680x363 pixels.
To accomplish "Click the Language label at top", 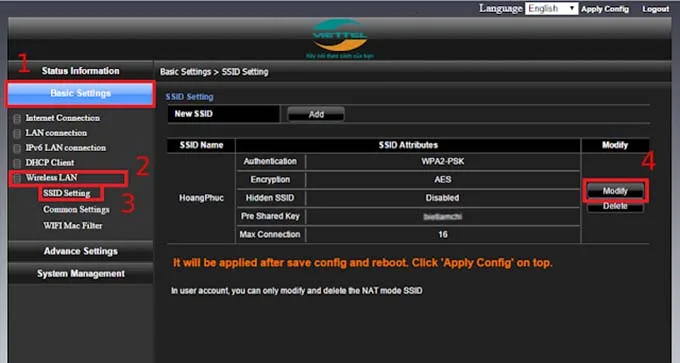I will pos(500,9).
